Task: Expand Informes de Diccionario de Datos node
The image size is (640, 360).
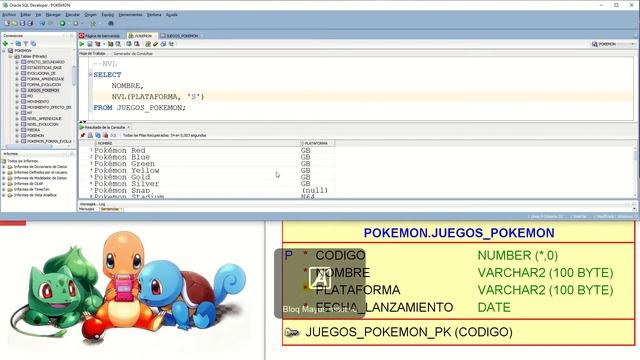Action: (4, 167)
